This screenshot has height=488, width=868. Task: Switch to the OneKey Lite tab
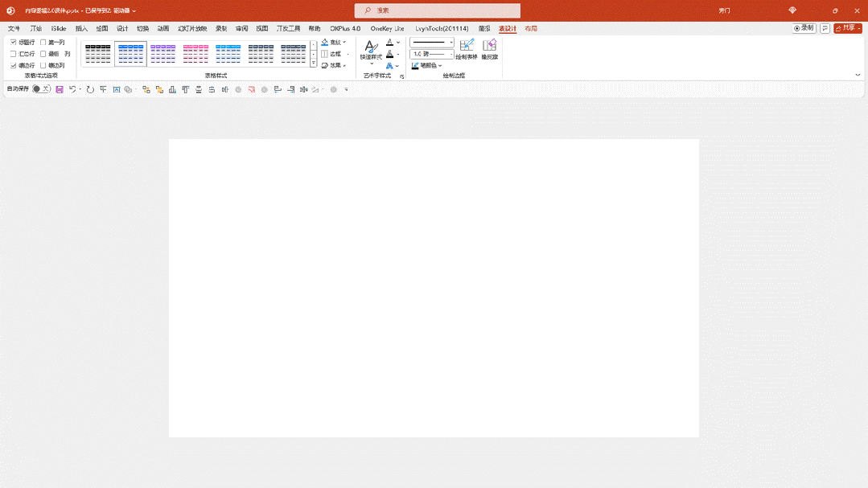point(387,28)
